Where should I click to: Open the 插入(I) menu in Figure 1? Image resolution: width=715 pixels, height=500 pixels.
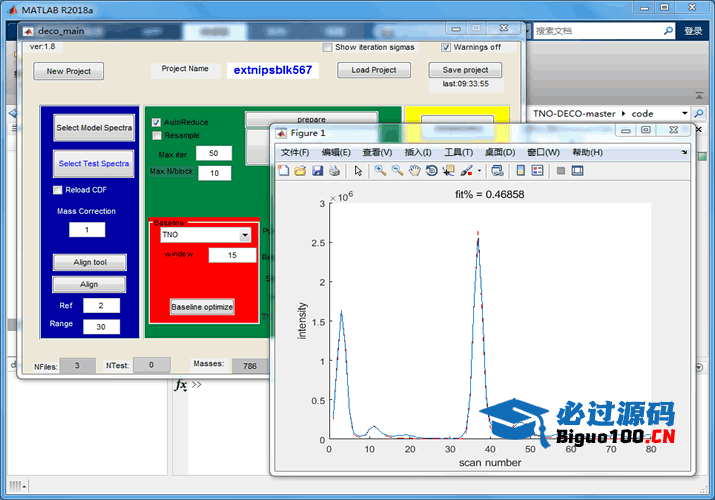(418, 152)
